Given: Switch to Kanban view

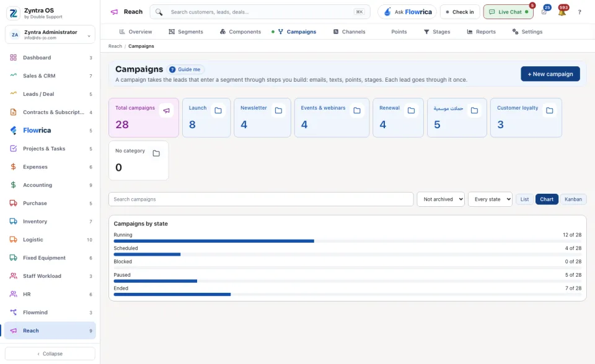Looking at the screenshot, I should [x=573, y=199].
